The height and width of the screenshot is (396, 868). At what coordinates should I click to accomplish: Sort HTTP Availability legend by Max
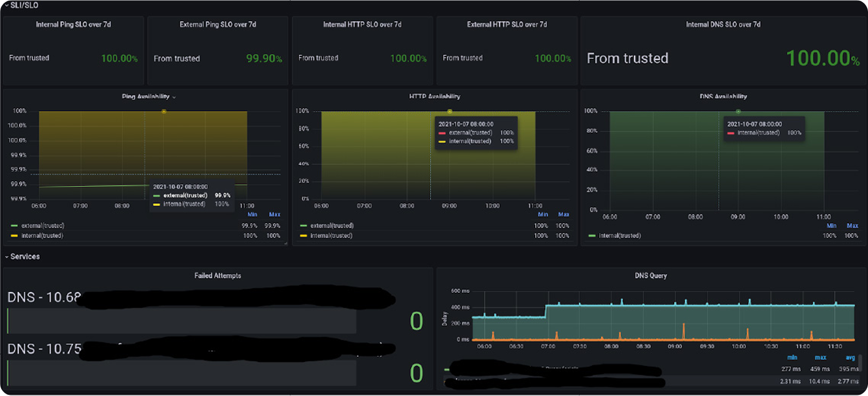click(563, 214)
